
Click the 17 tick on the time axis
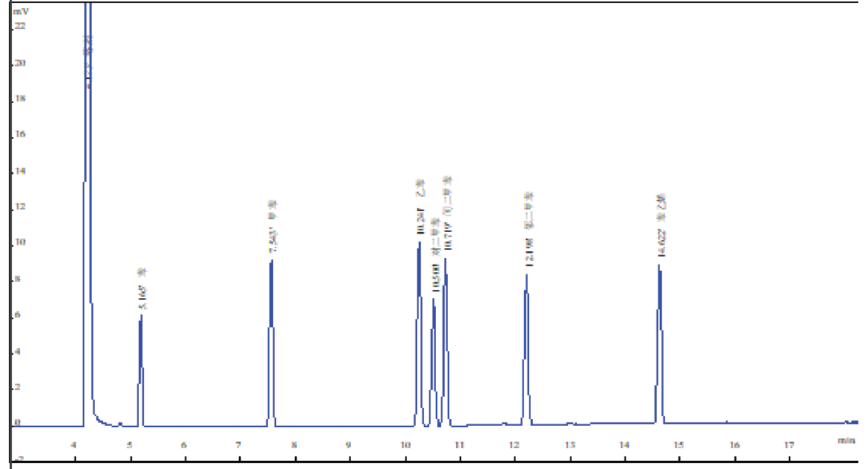(x=789, y=445)
